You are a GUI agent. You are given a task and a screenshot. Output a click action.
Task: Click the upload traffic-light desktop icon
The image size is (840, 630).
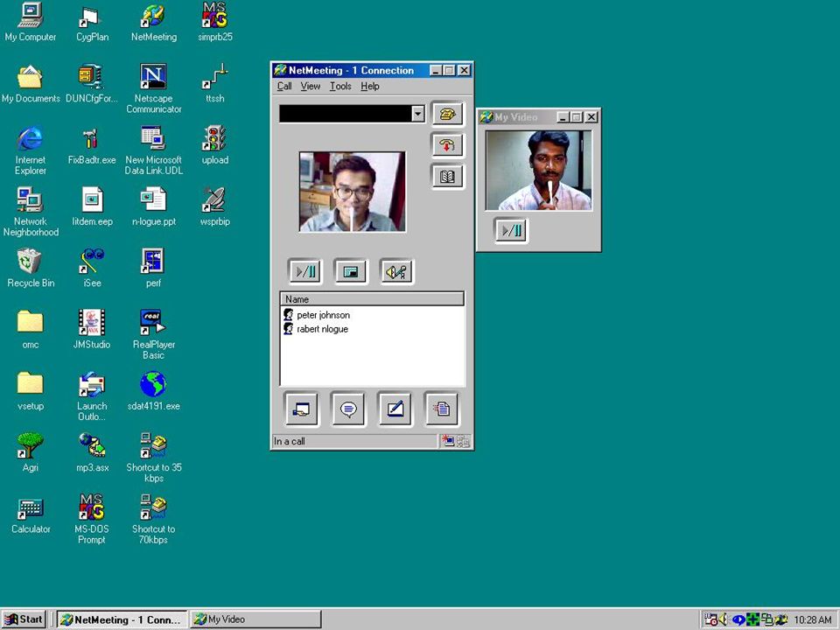pos(215,146)
